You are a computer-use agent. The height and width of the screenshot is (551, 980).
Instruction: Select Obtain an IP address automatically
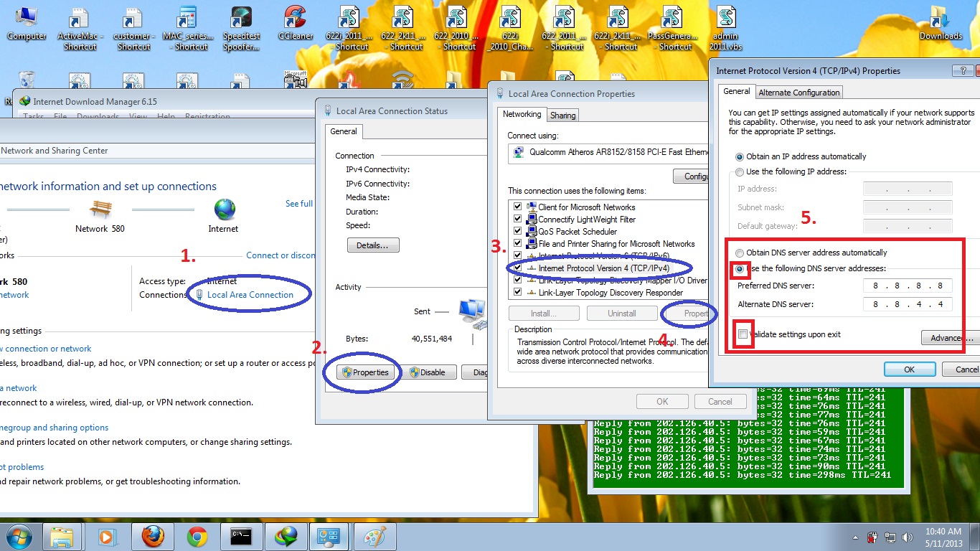pyautogui.click(x=740, y=156)
